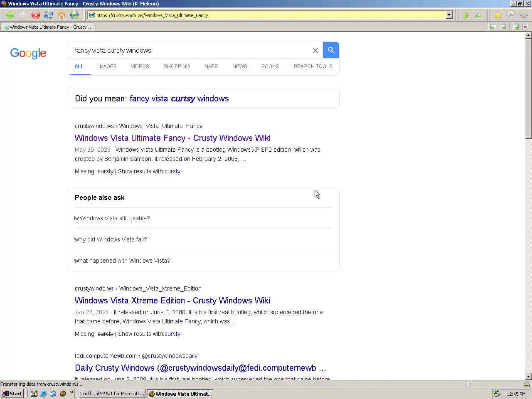The image size is (532, 399).
Task: Switch to SHOPPING search tab
Action: [x=177, y=66]
